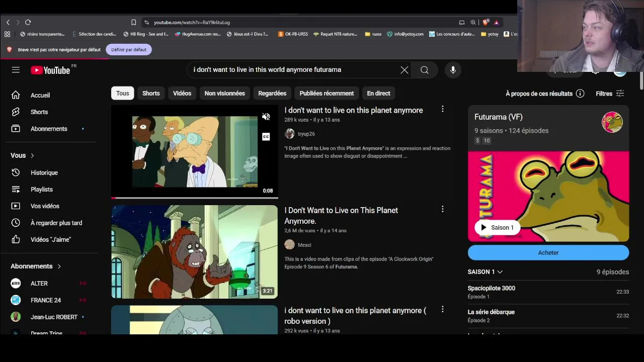Open the YouTube guide hamburger menu
The image size is (644, 362).
click(16, 70)
